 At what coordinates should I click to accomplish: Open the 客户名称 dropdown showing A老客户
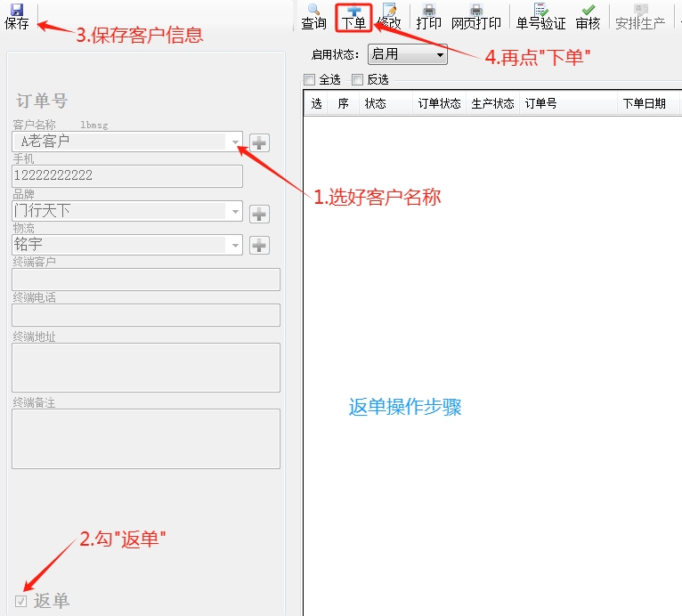coord(234,142)
